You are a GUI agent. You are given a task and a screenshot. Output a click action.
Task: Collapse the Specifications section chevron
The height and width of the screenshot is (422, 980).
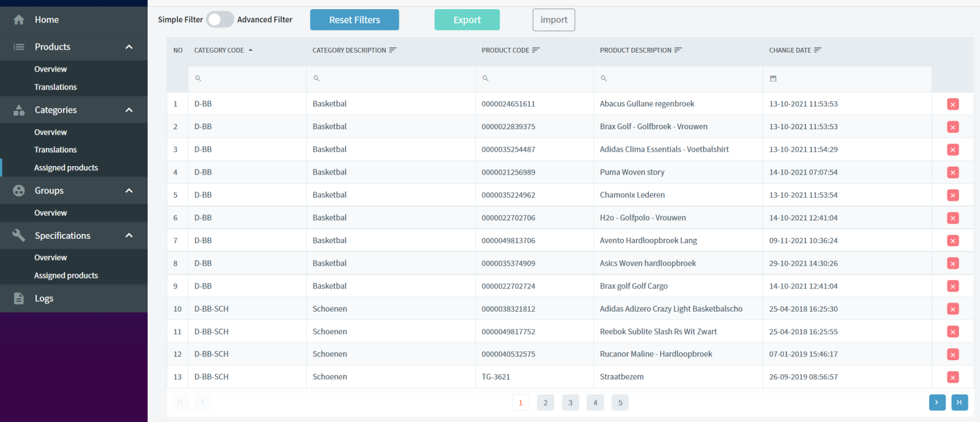[x=129, y=236]
